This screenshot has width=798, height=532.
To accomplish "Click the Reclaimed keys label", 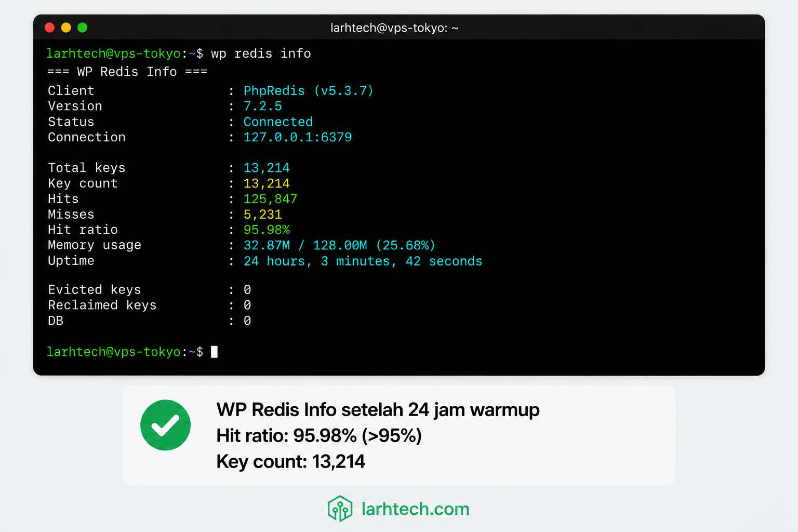I will [x=102, y=305].
